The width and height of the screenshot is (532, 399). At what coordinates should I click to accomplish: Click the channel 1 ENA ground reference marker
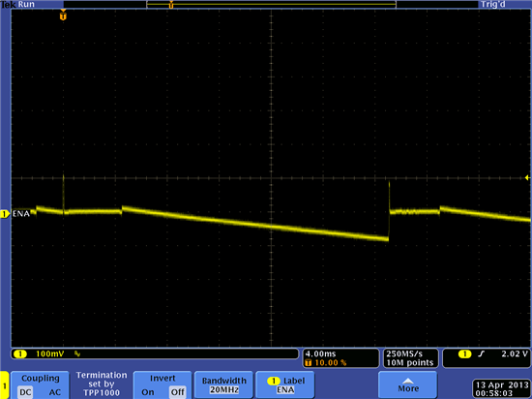5,214
